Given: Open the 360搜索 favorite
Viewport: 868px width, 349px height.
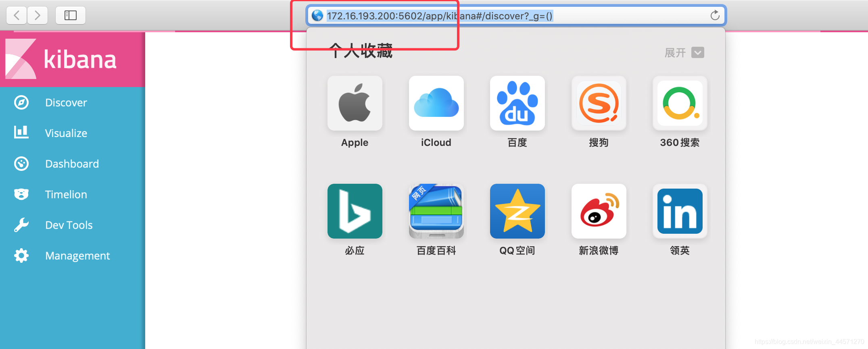Looking at the screenshot, I should click(680, 103).
